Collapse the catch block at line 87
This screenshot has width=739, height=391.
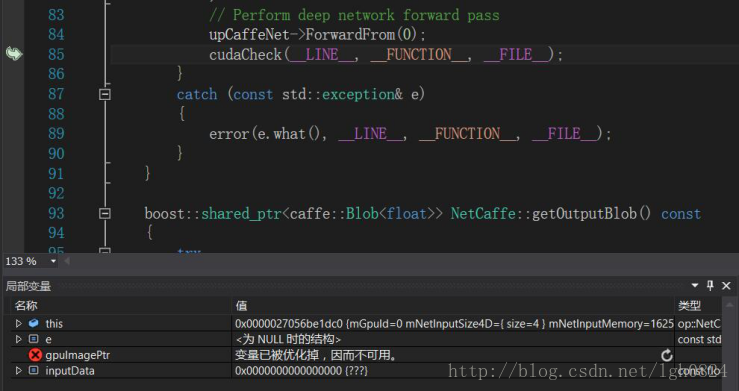[105, 94]
